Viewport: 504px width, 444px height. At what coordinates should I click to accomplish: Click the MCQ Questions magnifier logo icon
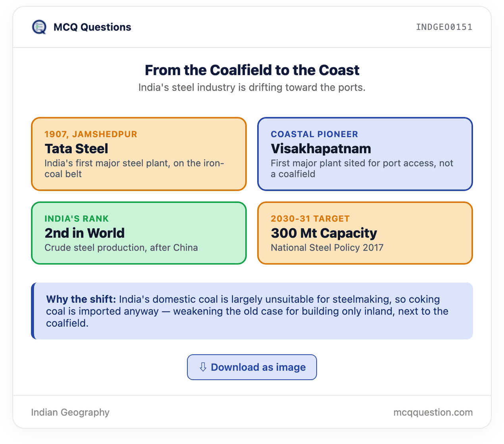point(39,27)
